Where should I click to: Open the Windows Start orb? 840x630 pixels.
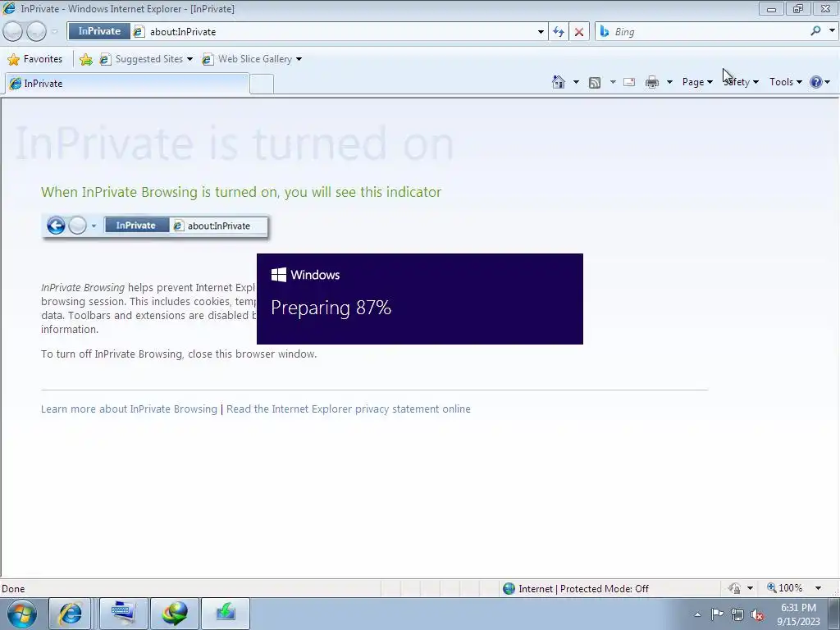(22, 614)
